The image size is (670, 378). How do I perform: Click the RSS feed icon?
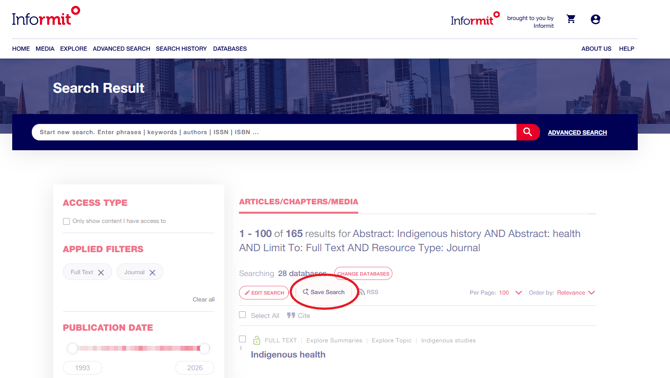(362, 292)
